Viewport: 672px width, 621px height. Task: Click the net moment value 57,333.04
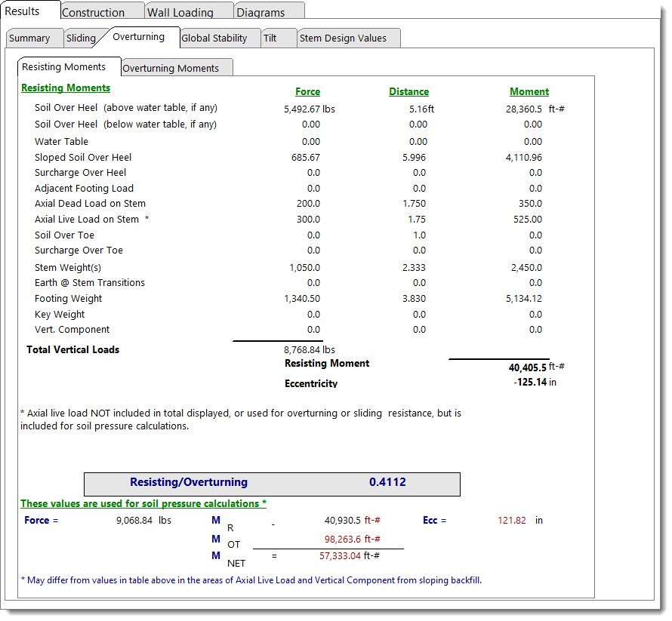click(335, 555)
